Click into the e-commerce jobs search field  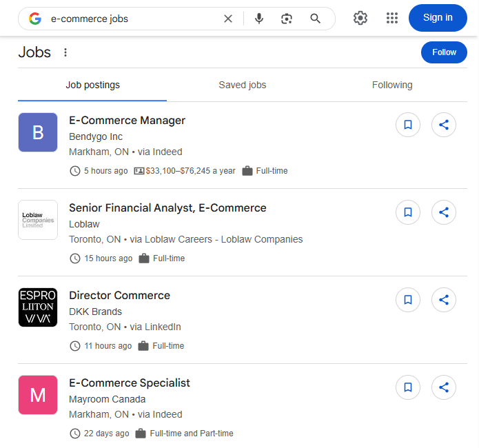131,19
